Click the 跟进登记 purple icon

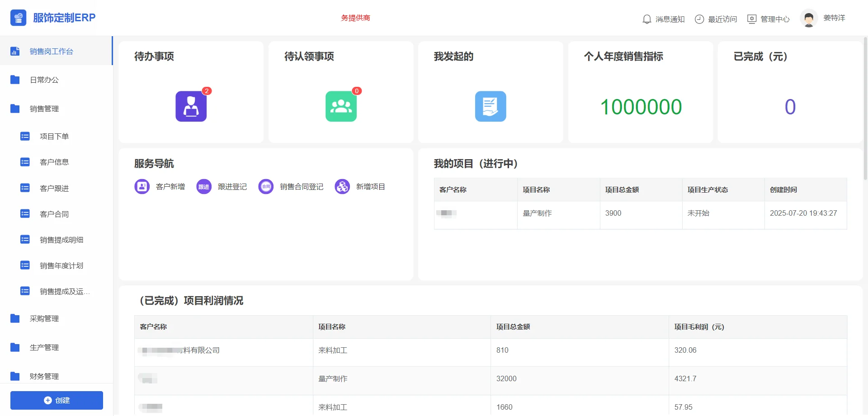tap(204, 186)
